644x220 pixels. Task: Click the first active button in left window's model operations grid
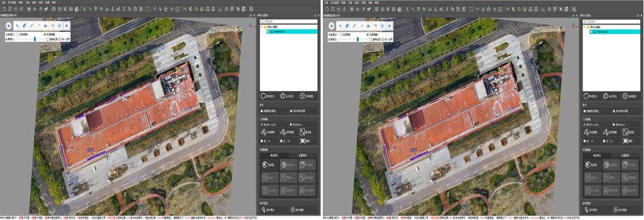269,165
